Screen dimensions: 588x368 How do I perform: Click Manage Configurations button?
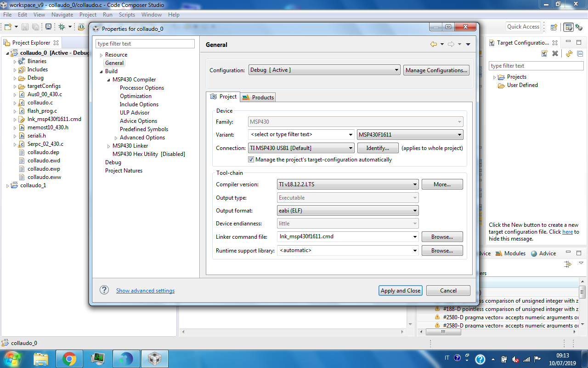[436, 70]
